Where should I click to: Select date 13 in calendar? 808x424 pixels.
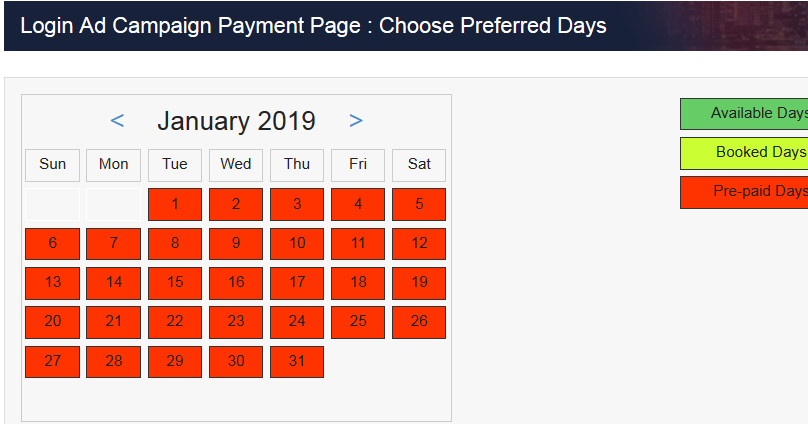(53, 283)
